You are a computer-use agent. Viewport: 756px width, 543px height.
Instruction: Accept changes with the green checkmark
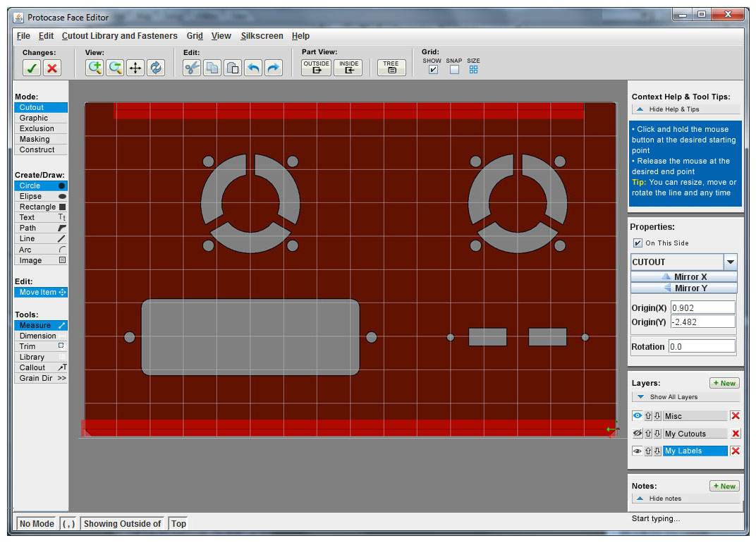coord(31,67)
